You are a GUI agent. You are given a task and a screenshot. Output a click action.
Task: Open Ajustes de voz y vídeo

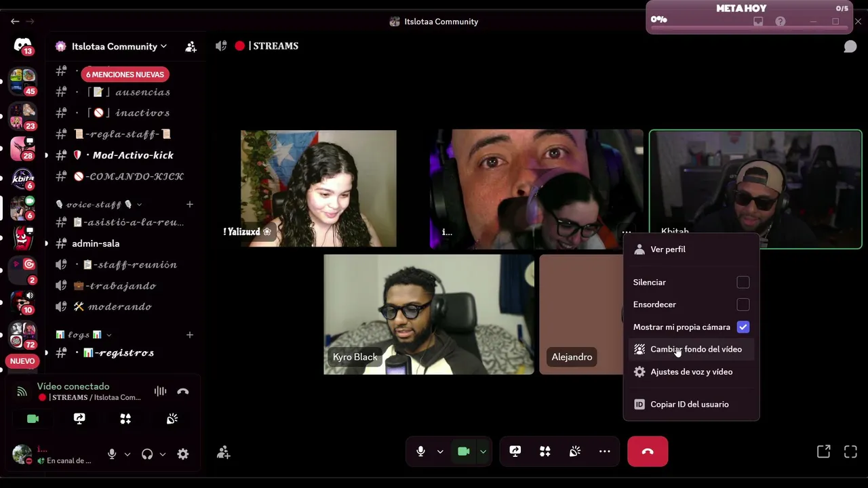(x=692, y=371)
